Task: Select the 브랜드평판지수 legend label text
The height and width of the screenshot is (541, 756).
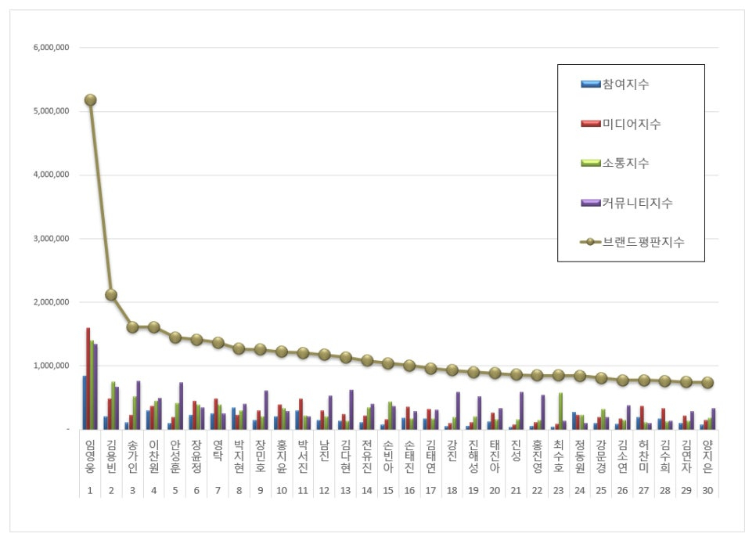Action: pos(643,243)
